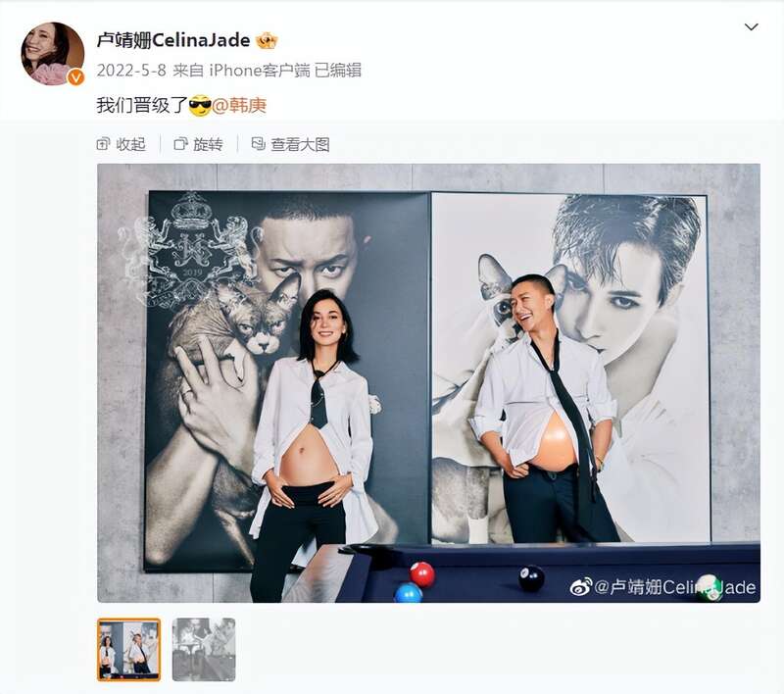Click the iPhone客户端 source link
Viewport: 784px width, 694px height.
260,71
